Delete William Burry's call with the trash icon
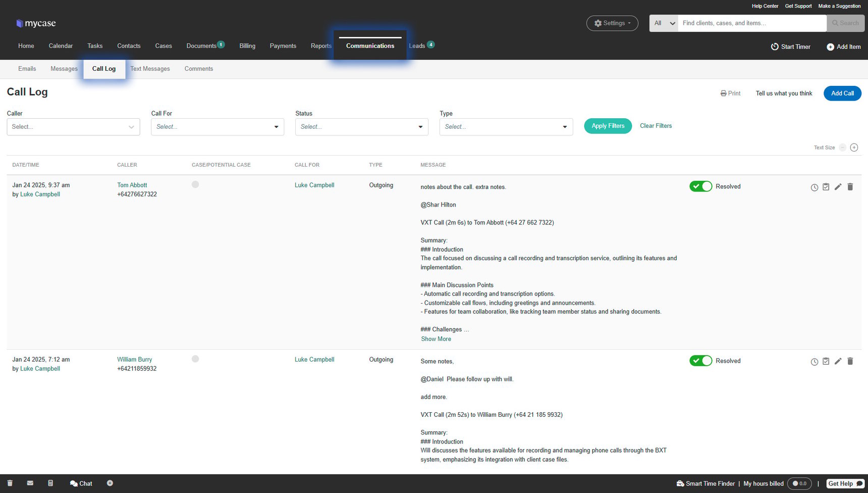This screenshot has height=493, width=868. click(850, 361)
